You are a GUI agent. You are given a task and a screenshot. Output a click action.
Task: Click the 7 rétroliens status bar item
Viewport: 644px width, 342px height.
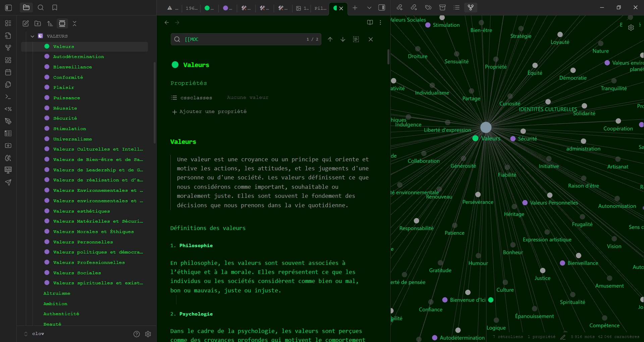pyautogui.click(x=507, y=337)
